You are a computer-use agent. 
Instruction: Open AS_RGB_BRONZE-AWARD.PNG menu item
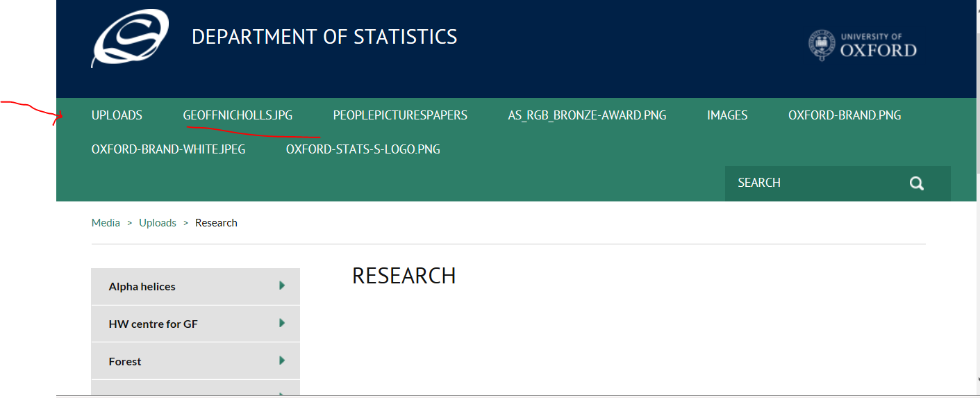587,115
